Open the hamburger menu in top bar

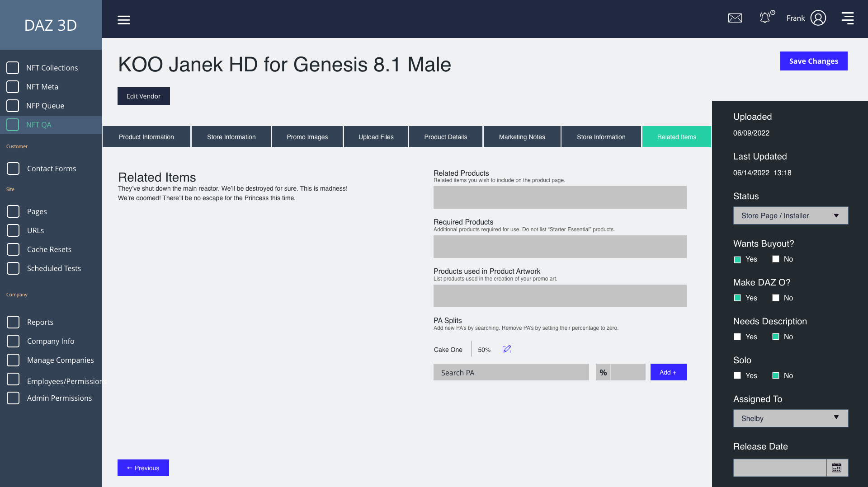click(123, 20)
